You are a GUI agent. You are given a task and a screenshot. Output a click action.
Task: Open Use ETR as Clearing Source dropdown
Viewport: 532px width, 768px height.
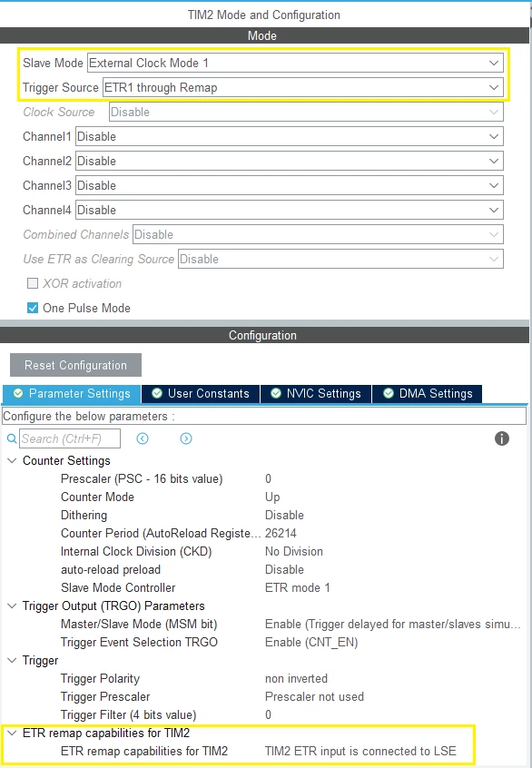(340, 259)
